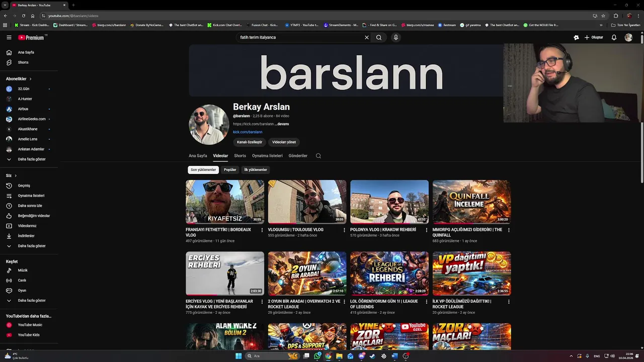The image size is (644, 362).
Task: Open WhatsApp from the taskbar
Action: tap(317, 356)
